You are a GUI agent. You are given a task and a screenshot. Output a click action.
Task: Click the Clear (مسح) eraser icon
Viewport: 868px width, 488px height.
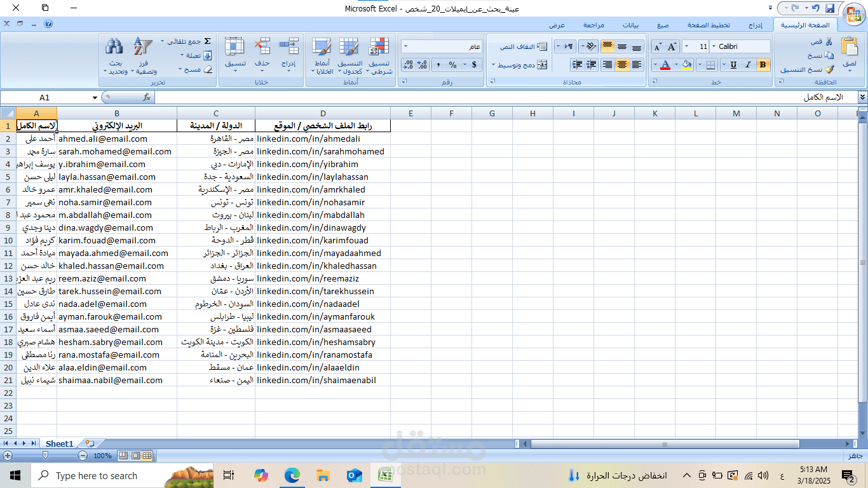(x=207, y=69)
